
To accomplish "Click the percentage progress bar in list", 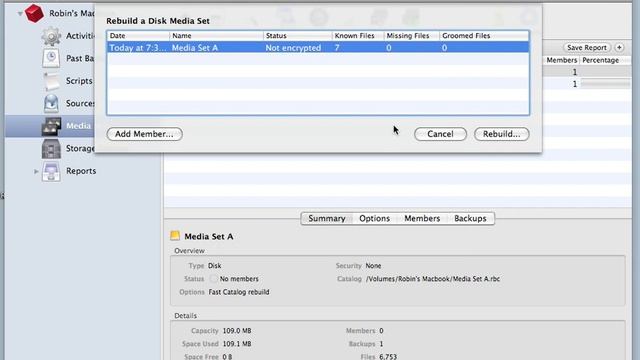I will 605,84.
